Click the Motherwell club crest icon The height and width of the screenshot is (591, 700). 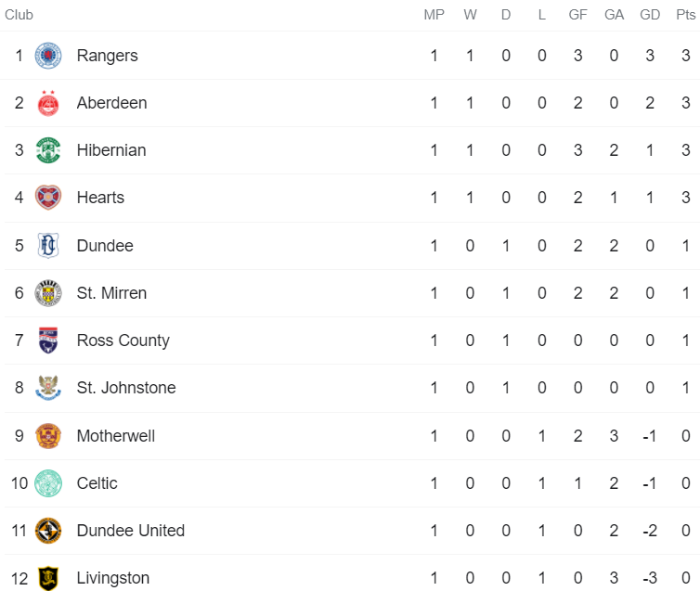(x=48, y=436)
